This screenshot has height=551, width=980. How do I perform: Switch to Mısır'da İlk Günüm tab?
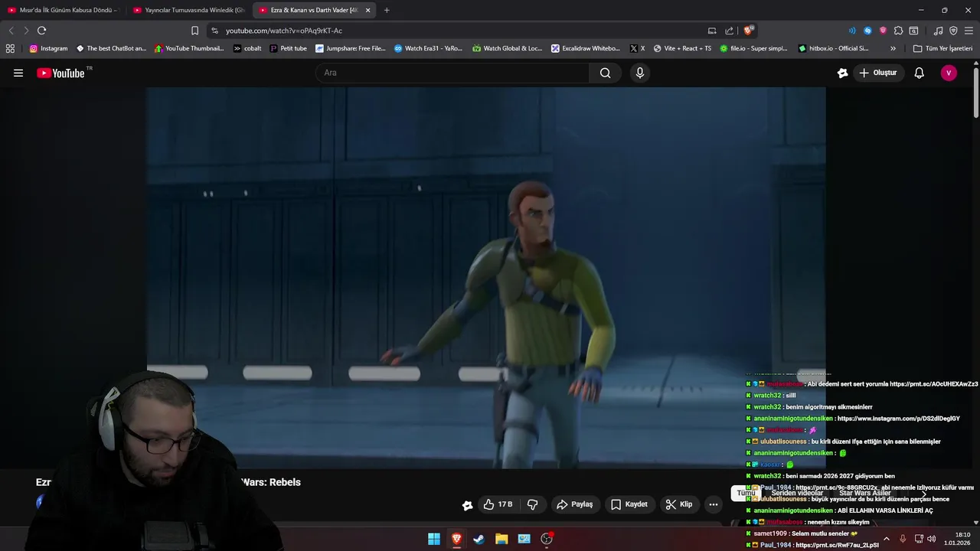tap(63, 10)
